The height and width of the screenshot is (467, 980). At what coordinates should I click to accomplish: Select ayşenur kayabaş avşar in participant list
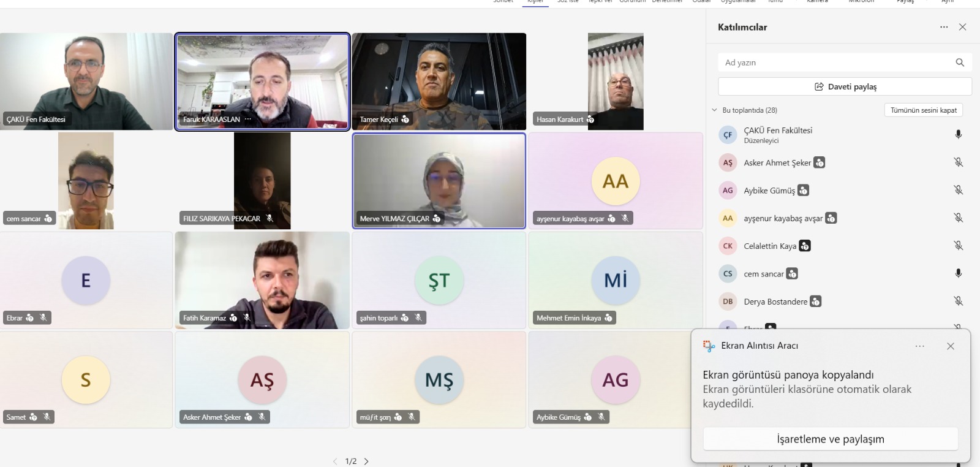tap(783, 218)
